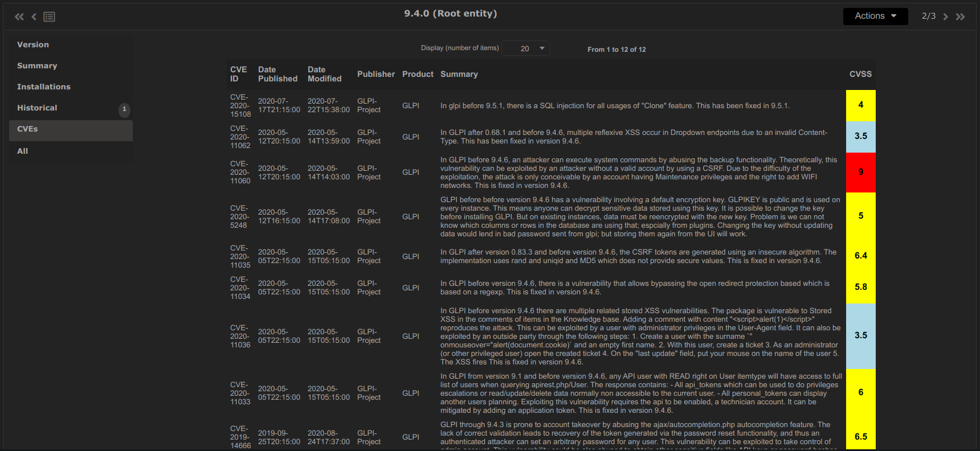Sort by CVSS column header

(x=860, y=74)
